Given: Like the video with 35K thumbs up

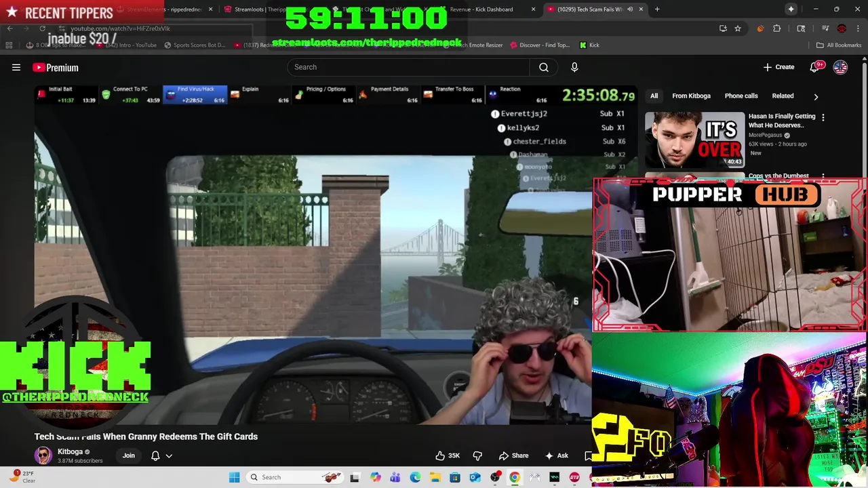Looking at the screenshot, I should click(x=448, y=455).
